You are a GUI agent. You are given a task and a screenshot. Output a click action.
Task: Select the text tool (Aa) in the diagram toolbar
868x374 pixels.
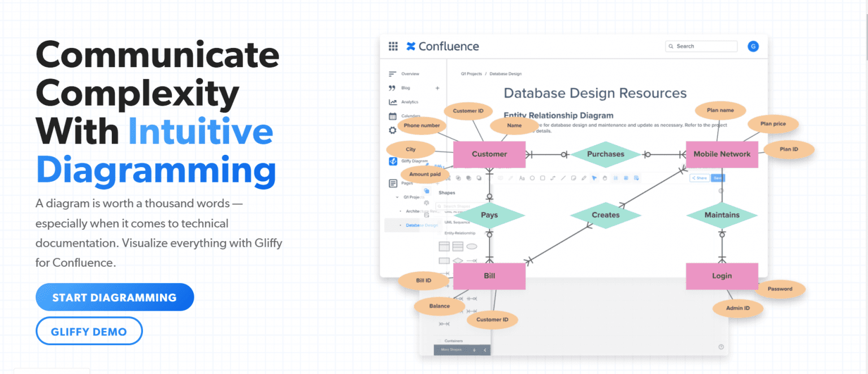522,178
